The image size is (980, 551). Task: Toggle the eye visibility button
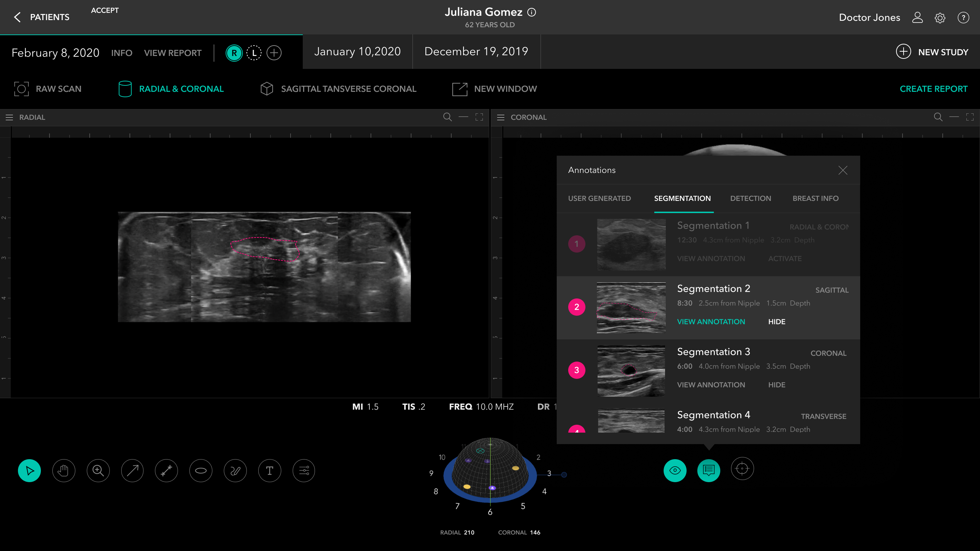(x=675, y=471)
